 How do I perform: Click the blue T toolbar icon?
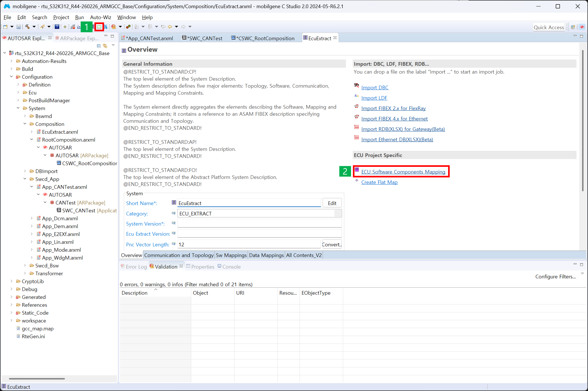point(57,27)
